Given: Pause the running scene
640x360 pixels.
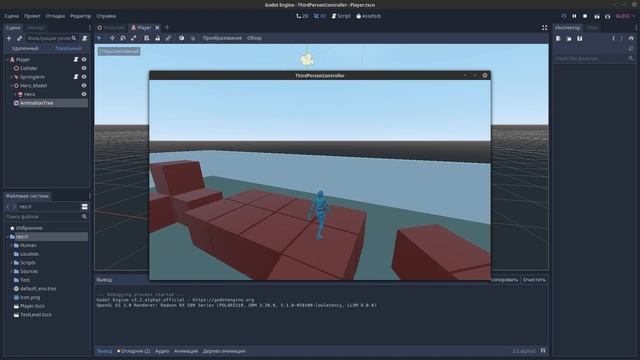Looking at the screenshot, I should click(x=574, y=16).
